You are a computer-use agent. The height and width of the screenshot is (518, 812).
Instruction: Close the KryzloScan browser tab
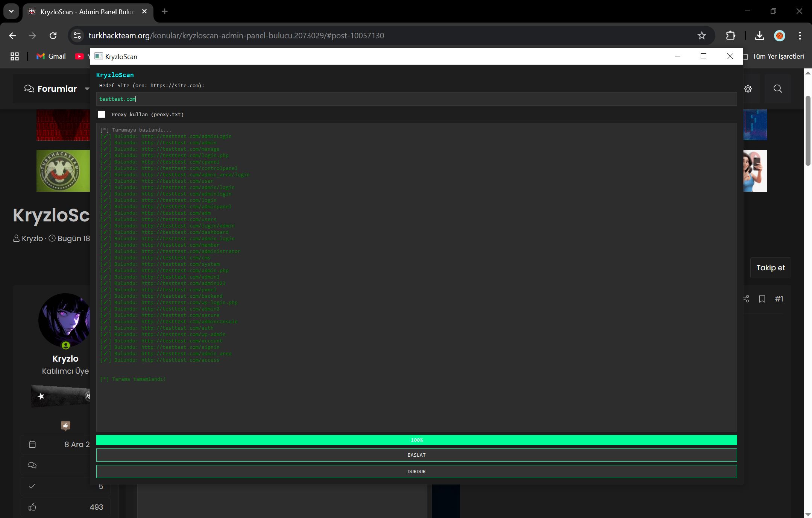coord(144,12)
